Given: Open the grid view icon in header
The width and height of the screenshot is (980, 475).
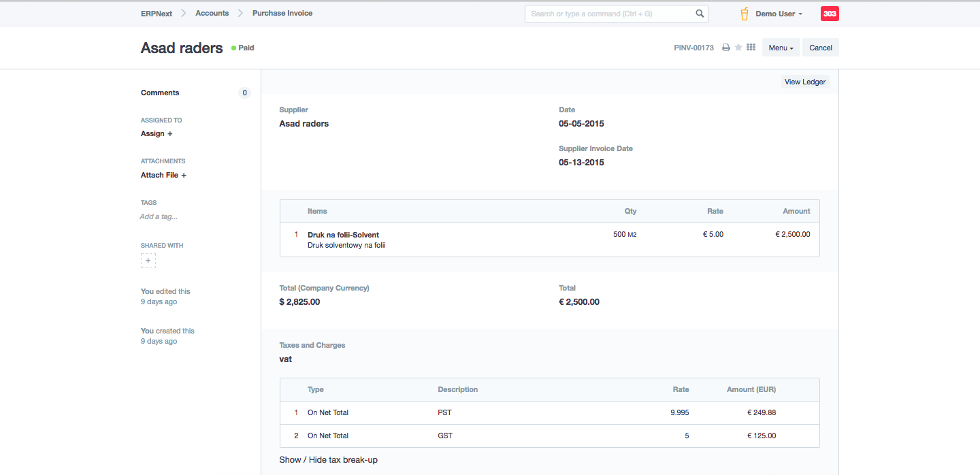Looking at the screenshot, I should pos(751,48).
